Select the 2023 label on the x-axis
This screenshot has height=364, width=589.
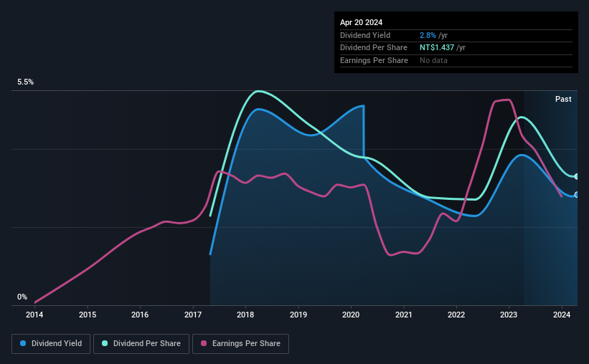(x=509, y=315)
